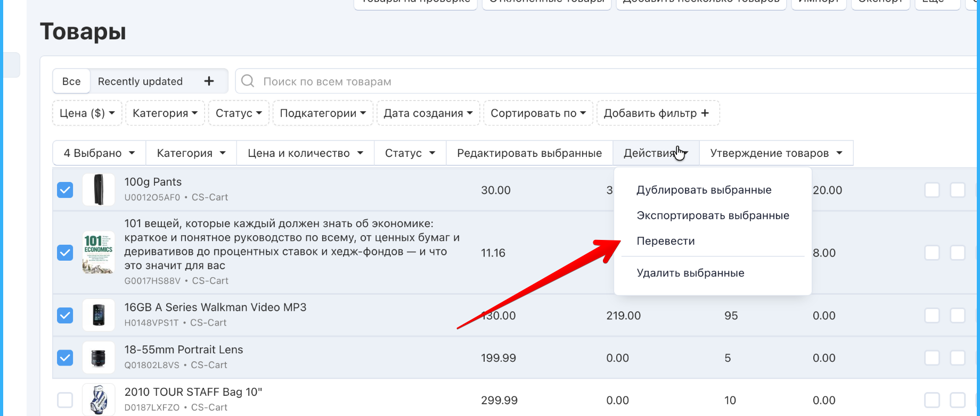Open the 16GB Walkman product image
This screenshot has width=980, height=416.
[99, 315]
